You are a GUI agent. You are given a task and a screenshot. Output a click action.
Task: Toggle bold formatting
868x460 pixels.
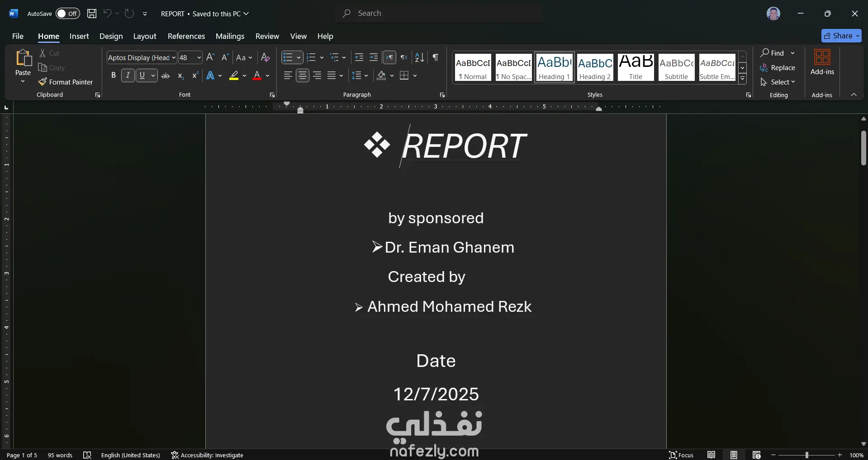pyautogui.click(x=113, y=75)
